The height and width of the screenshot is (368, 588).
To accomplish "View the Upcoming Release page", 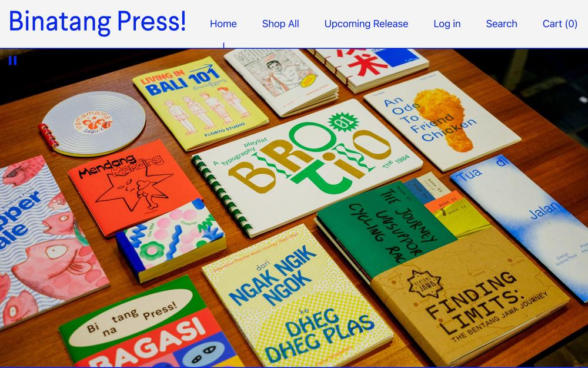I will [366, 24].
